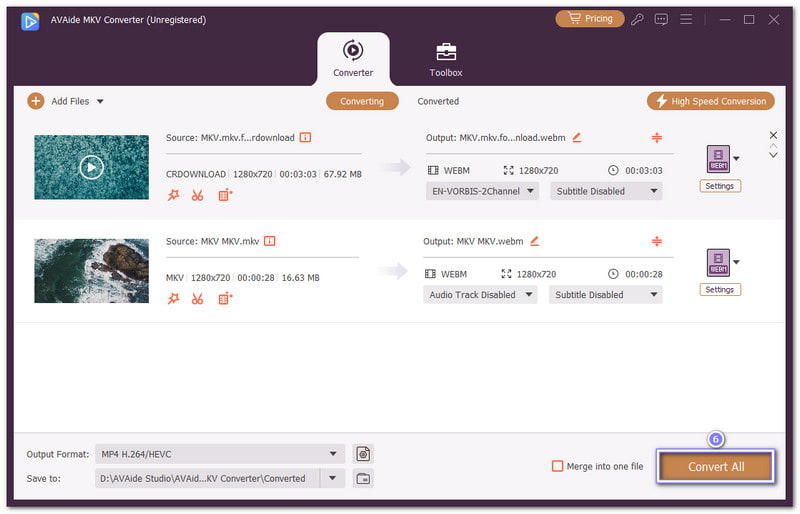Open the hamburger menu
800x514 pixels.
pyautogui.click(x=686, y=19)
